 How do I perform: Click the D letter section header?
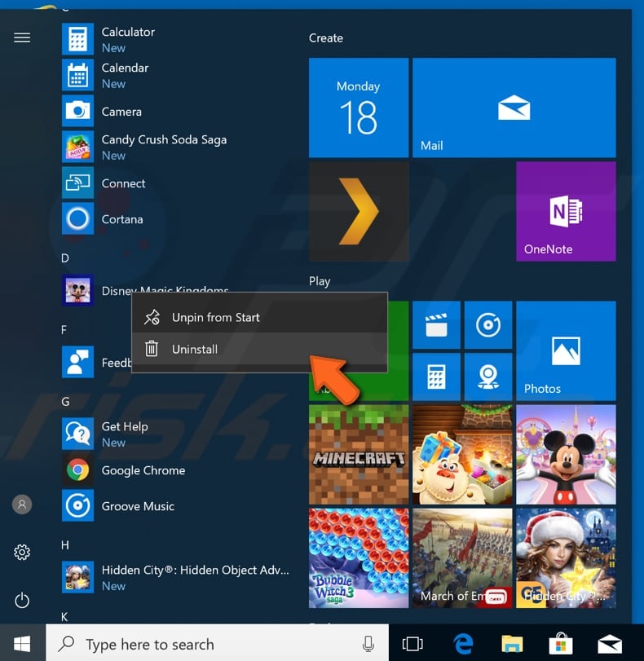click(65, 258)
